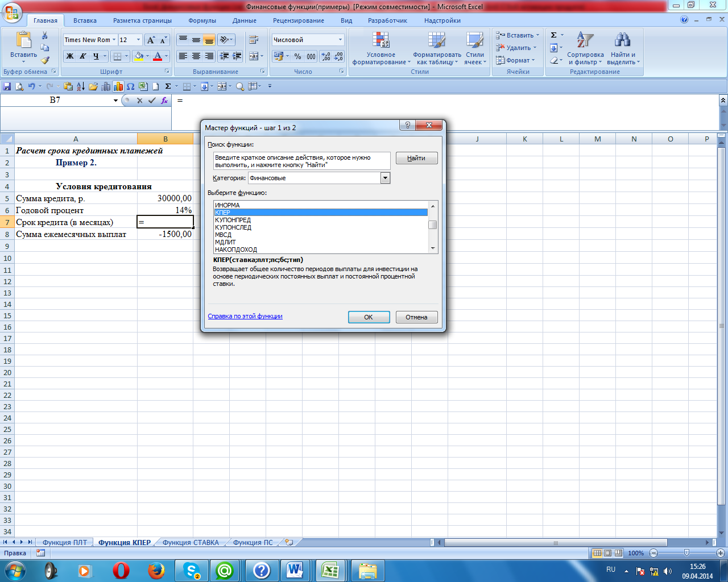Select КУПОНПРЕД in the function list
The height and width of the screenshot is (582, 728).
pyautogui.click(x=321, y=220)
